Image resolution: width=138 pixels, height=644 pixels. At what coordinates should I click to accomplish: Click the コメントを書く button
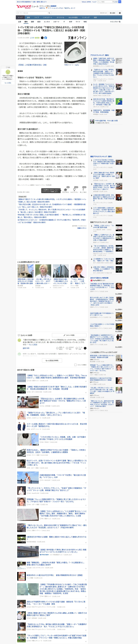pos(69,335)
